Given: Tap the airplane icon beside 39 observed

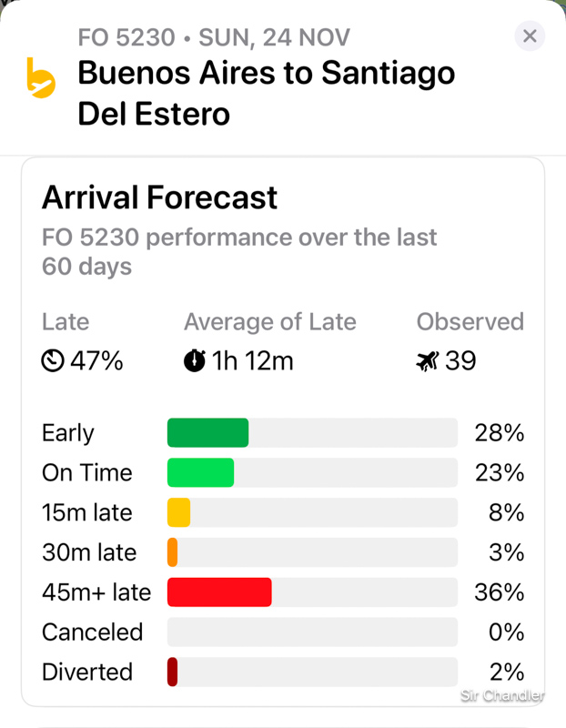Looking at the screenshot, I should [x=428, y=361].
